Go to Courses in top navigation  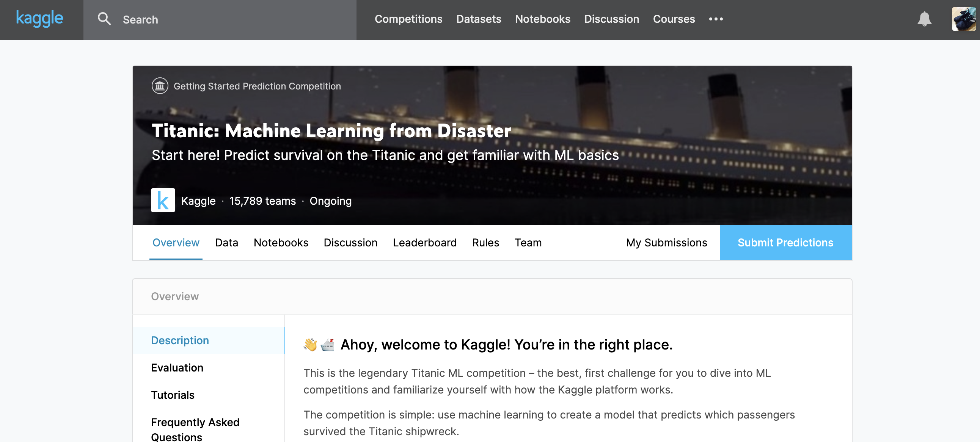tap(673, 19)
